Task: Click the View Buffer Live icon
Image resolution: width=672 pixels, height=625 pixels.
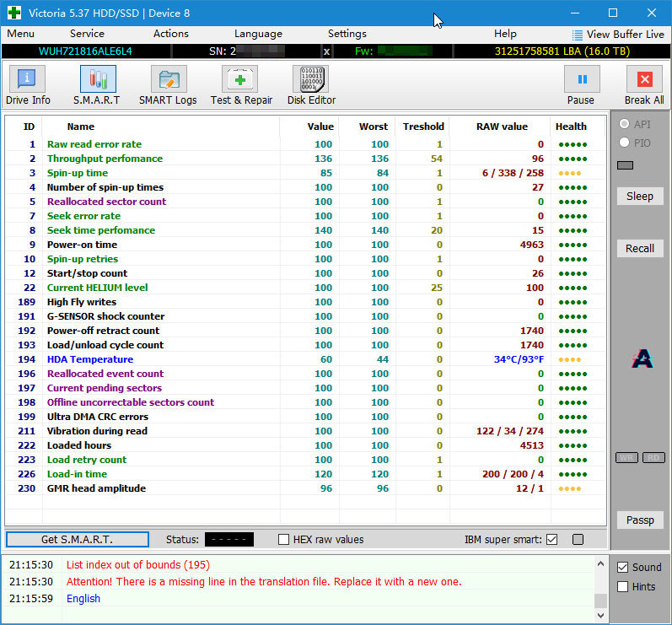Action: pos(578,35)
